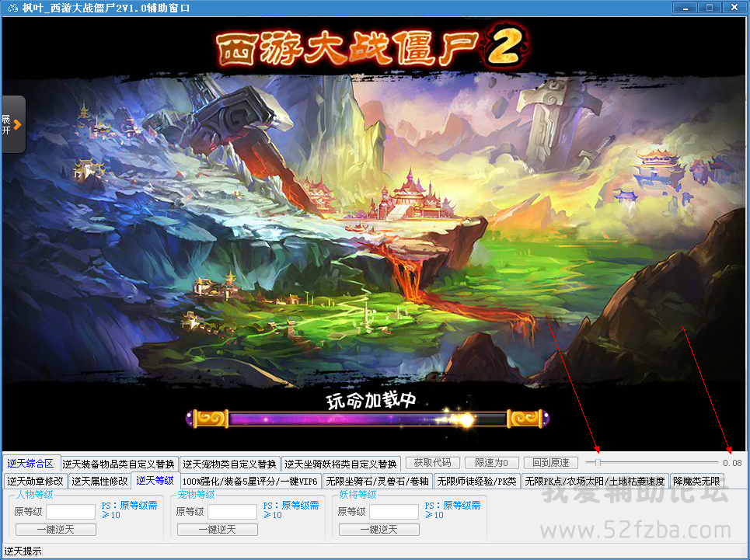Screen dimensions: 750x560
Task: Click the purple loading progress bar
Action: [x=368, y=419]
